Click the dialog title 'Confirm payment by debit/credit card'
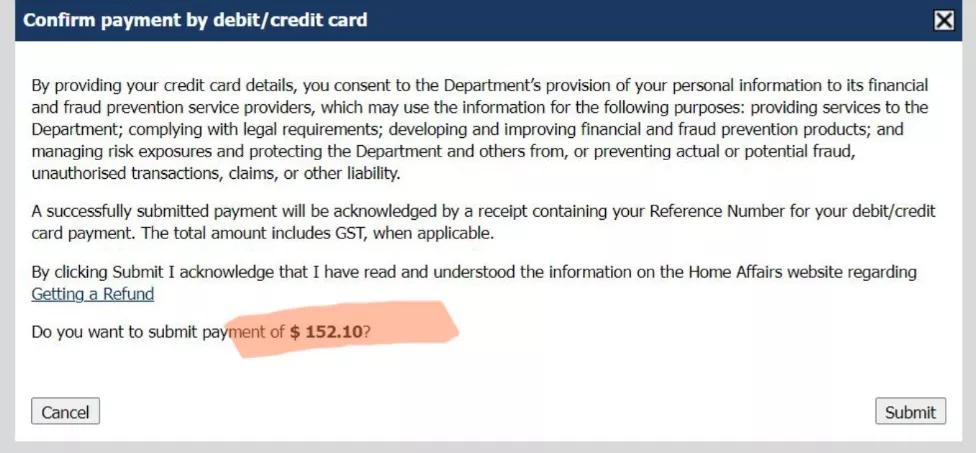The width and height of the screenshot is (976, 453). (x=195, y=20)
